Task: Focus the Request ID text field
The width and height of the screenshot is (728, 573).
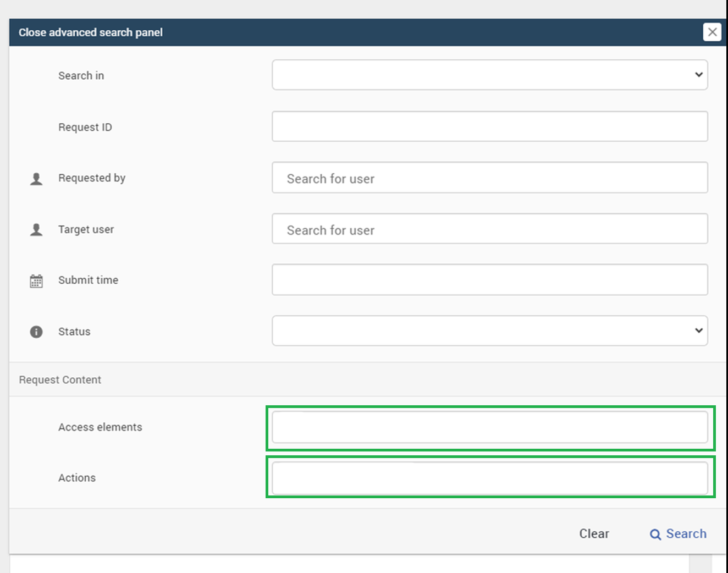Action: (489, 126)
